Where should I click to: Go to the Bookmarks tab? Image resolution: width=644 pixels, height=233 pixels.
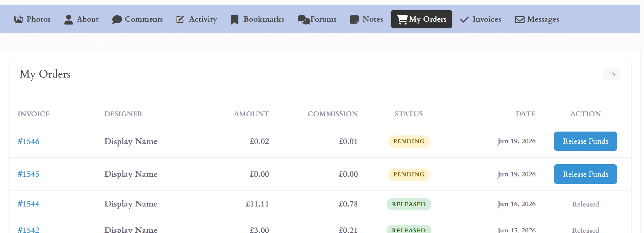click(x=257, y=19)
